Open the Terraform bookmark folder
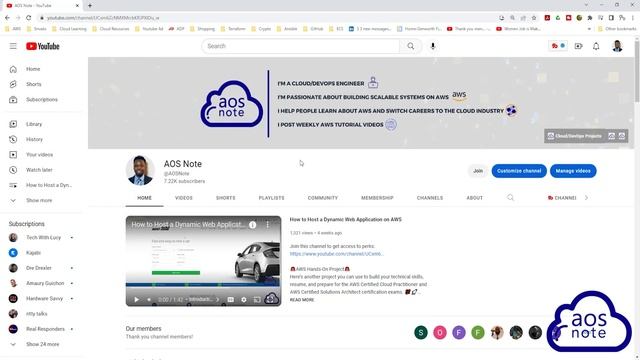The width and height of the screenshot is (640, 360). [233, 29]
